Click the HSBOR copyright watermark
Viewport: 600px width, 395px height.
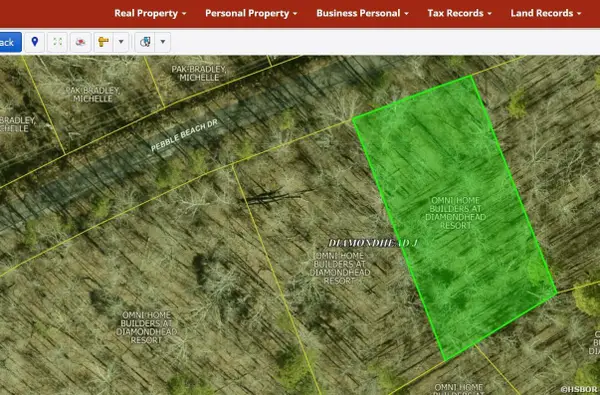coord(580,389)
